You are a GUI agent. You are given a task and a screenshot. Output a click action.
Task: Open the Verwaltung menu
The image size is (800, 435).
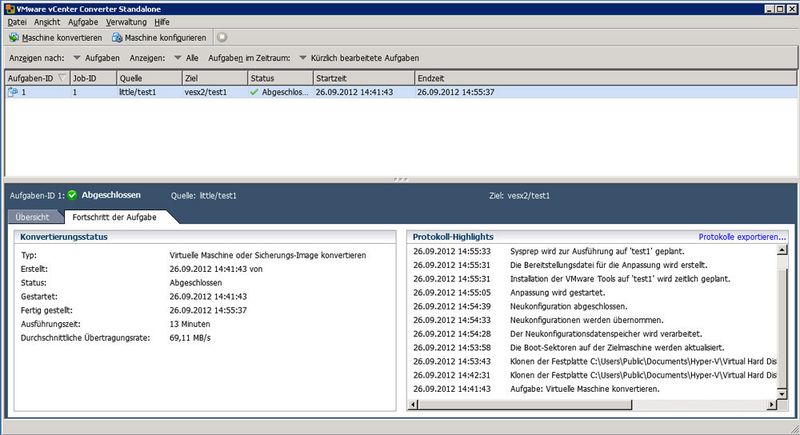click(x=126, y=22)
